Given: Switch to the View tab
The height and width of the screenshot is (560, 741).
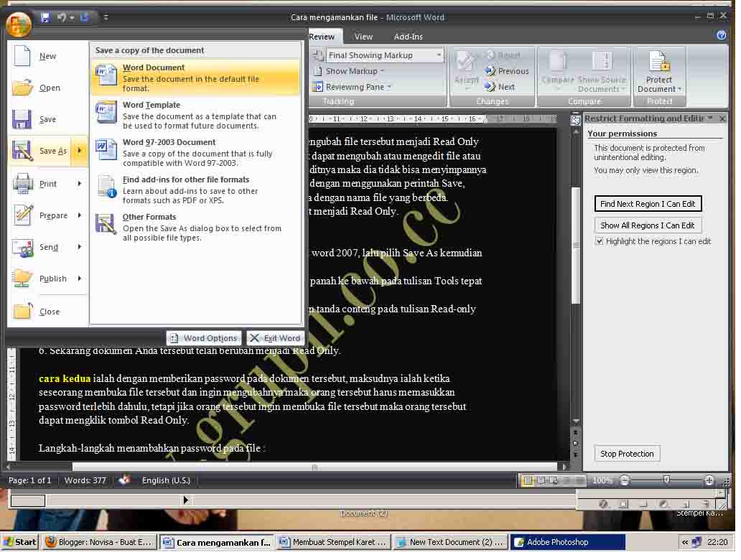Looking at the screenshot, I should (363, 37).
